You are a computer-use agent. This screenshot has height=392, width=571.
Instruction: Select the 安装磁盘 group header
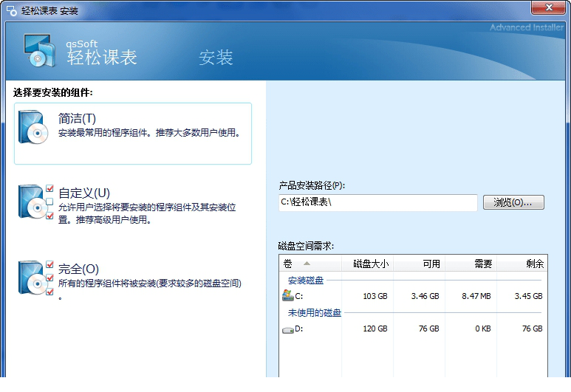(x=306, y=281)
